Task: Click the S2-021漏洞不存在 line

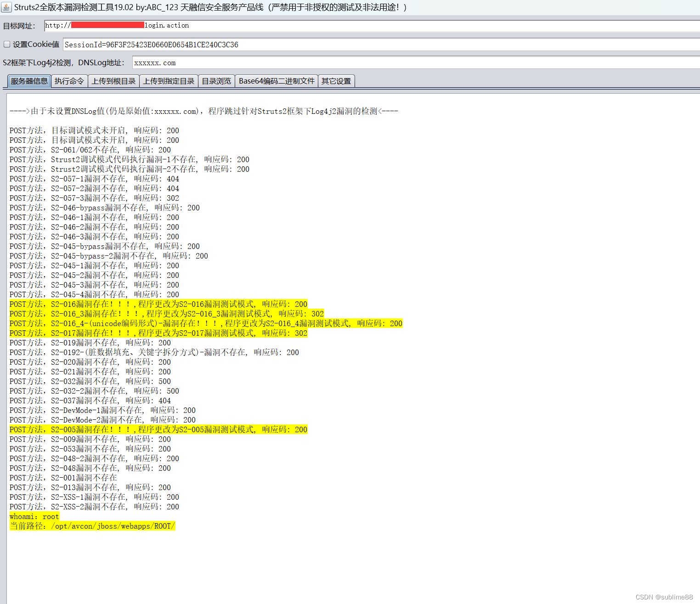Action: coord(90,372)
